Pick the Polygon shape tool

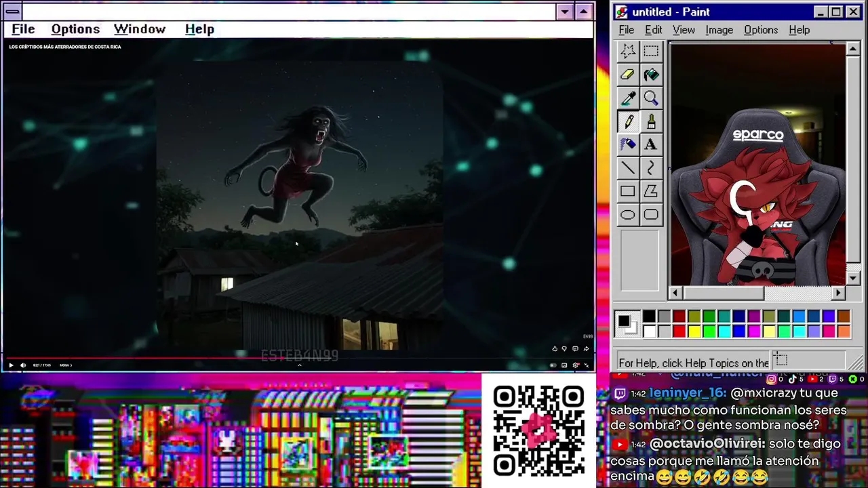point(651,191)
